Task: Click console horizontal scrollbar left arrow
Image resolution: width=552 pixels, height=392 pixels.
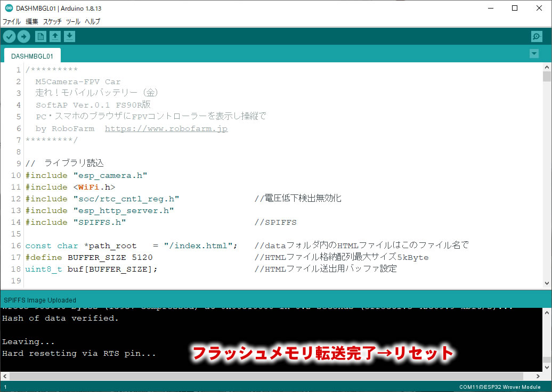Action: coord(5,376)
